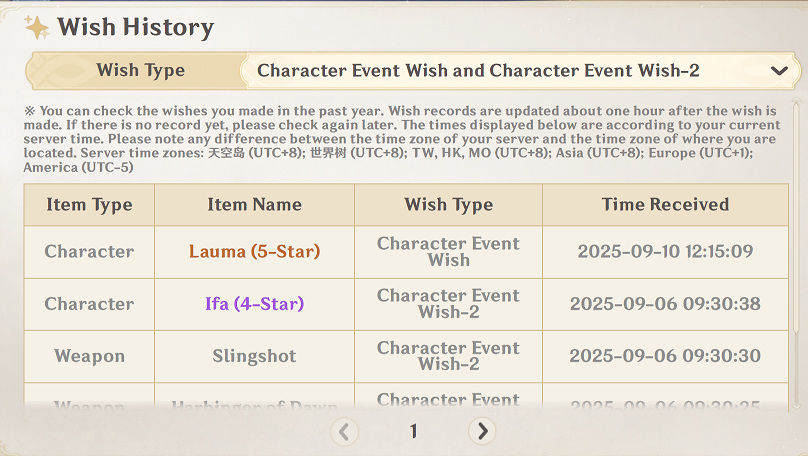Click the Item Type column header

tap(89, 205)
